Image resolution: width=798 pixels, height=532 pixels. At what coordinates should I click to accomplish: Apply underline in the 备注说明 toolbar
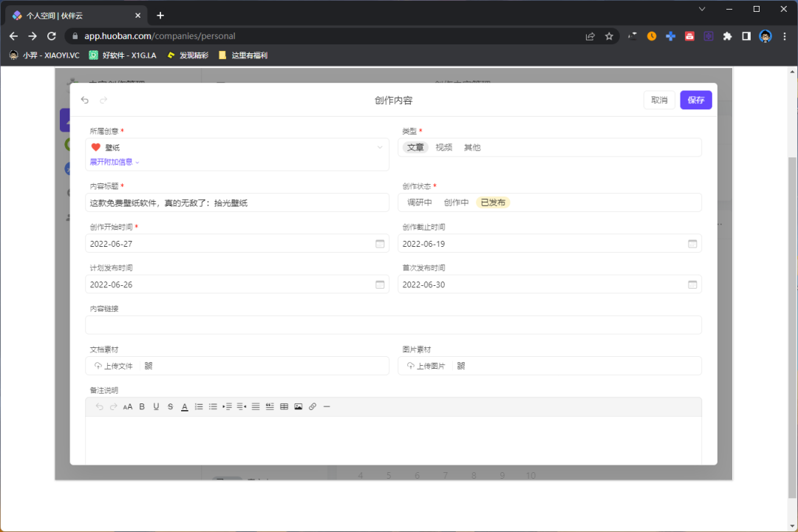coord(156,406)
